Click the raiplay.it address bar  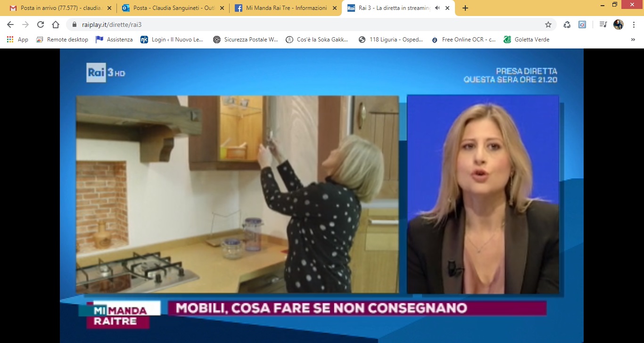click(302, 24)
